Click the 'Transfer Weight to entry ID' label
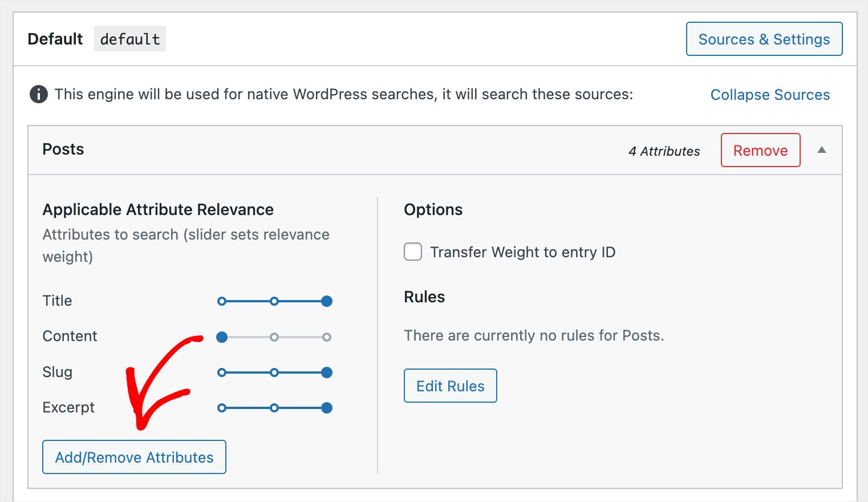The height and width of the screenshot is (502, 868). 523,252
